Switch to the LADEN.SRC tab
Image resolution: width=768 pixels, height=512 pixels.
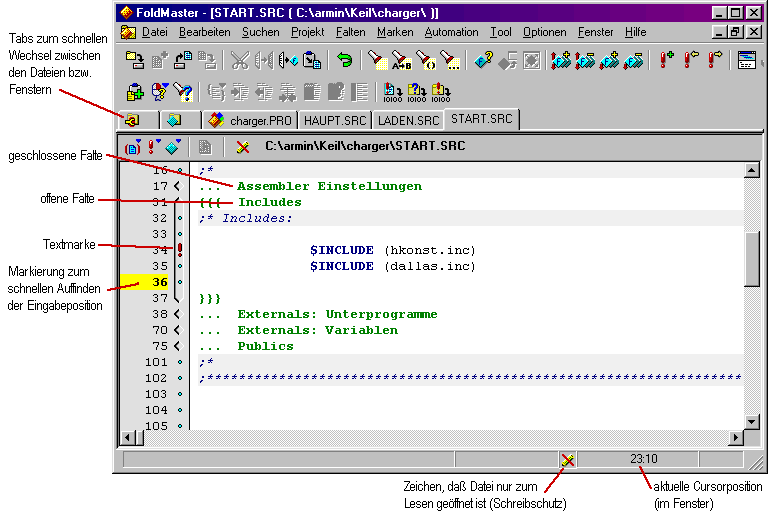tap(408, 121)
